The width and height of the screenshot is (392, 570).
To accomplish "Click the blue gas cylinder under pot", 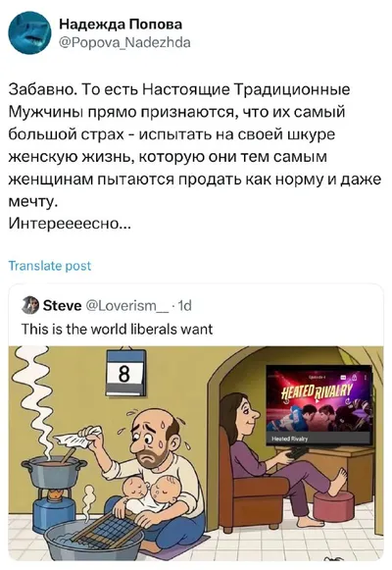I will click(52, 512).
